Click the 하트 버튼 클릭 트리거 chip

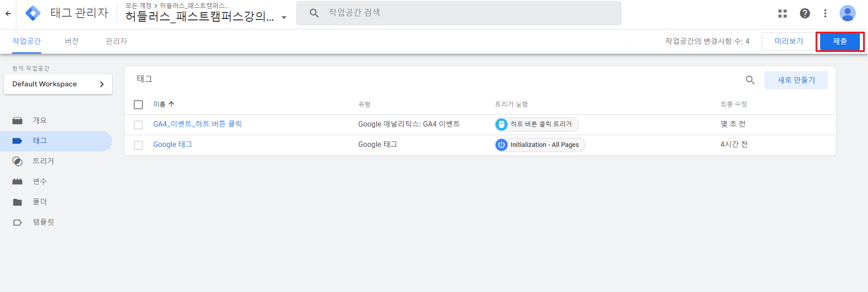537,124
